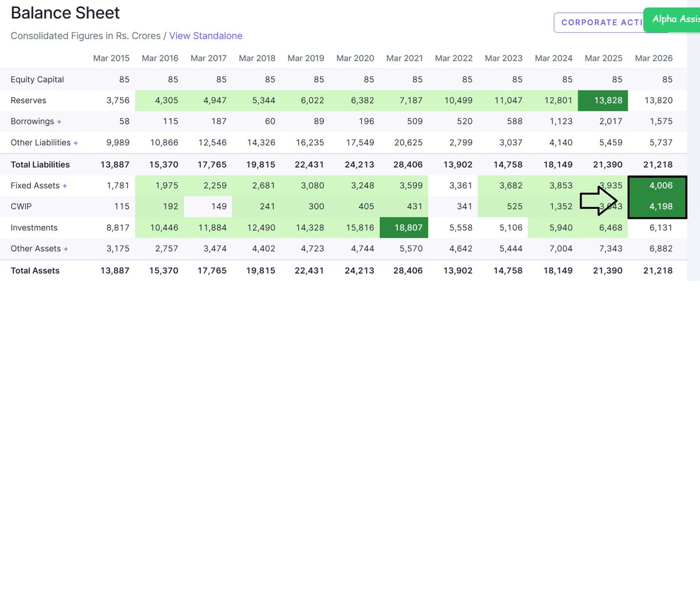Click the Other Liabilities value 2,799

461,142
